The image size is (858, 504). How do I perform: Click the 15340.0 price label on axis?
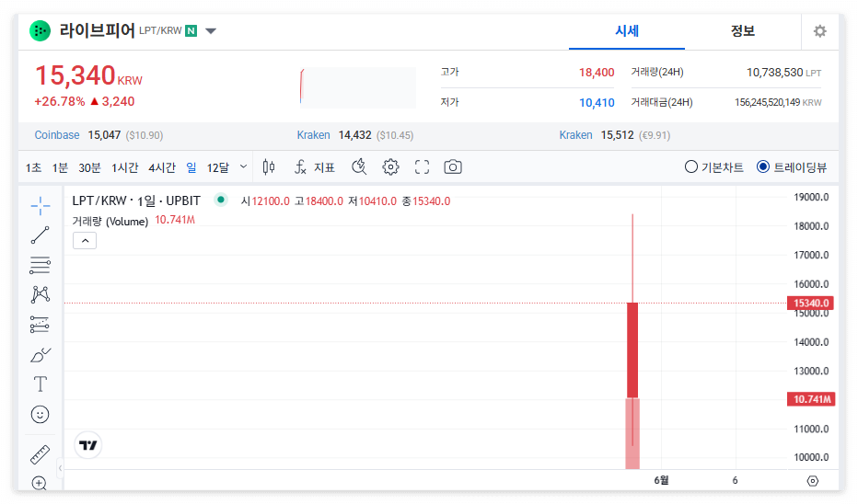coord(810,303)
